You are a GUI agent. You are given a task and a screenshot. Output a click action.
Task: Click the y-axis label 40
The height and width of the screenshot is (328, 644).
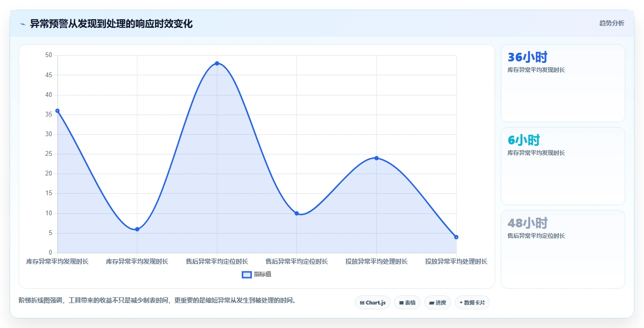click(x=48, y=95)
